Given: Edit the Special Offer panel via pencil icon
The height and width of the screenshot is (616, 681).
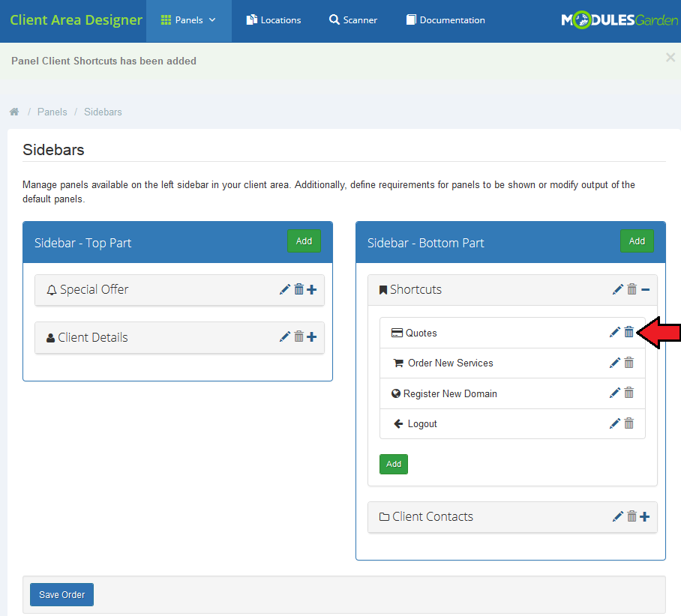Looking at the screenshot, I should (284, 289).
